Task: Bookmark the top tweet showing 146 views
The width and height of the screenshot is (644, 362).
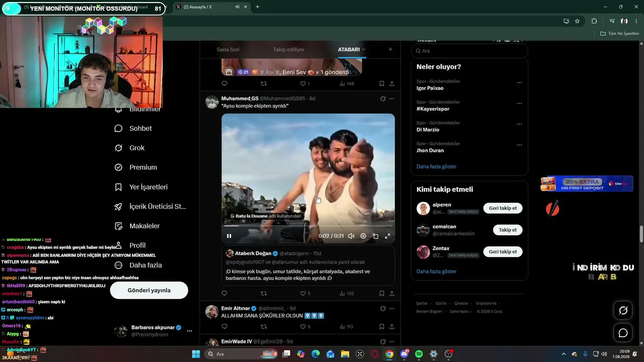Action: [x=382, y=84]
